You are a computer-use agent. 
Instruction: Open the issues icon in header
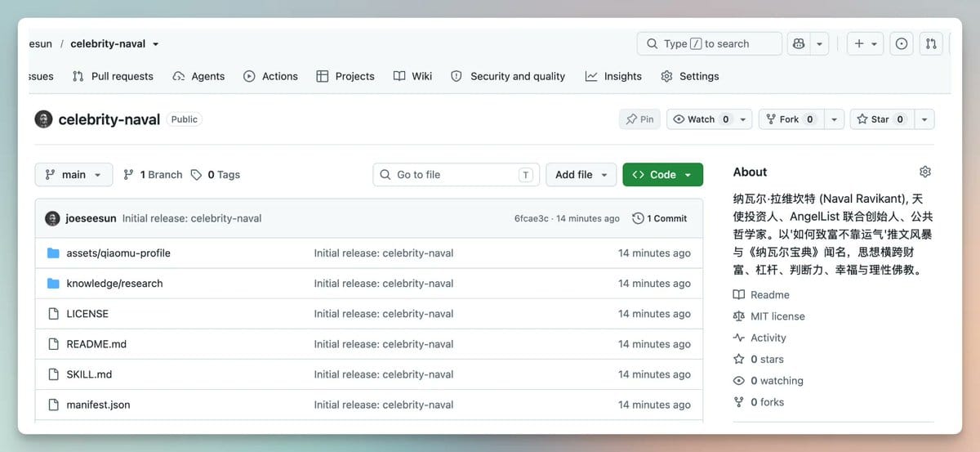pyautogui.click(x=902, y=44)
